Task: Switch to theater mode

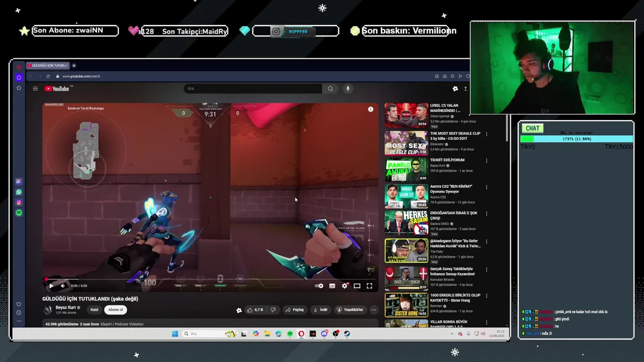Action: click(x=357, y=286)
